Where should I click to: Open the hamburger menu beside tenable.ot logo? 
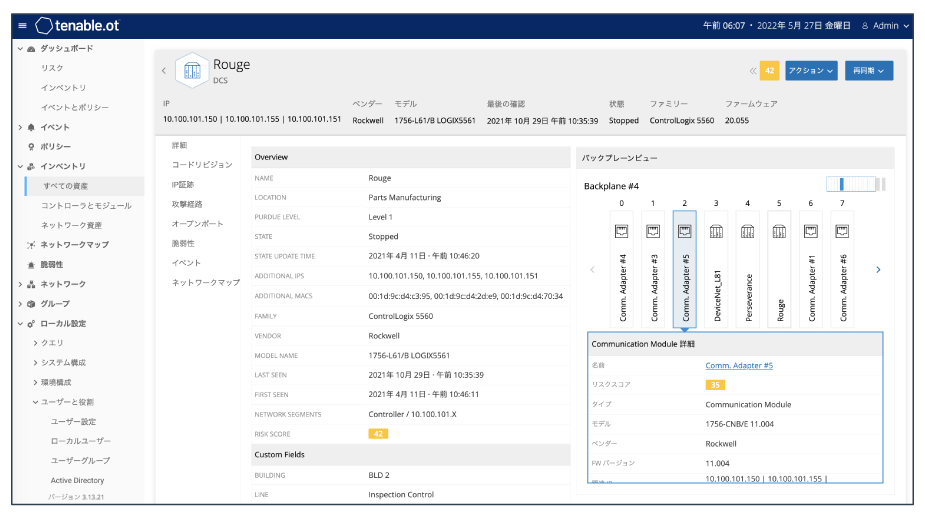point(23,25)
